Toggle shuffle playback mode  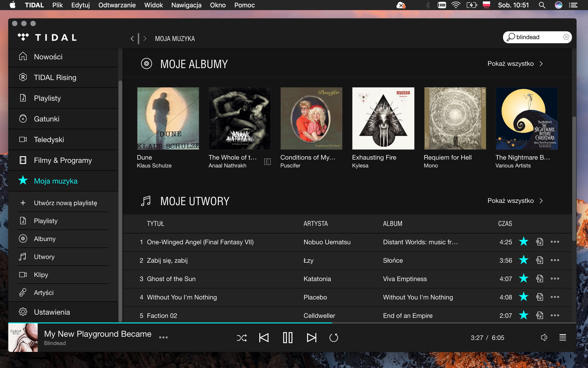[241, 338]
